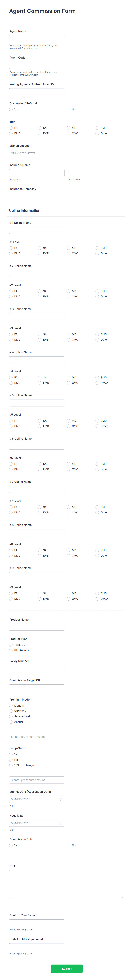This screenshot has width=132, height=980.
Task: Choose MD under the Title field
Action: point(68,128)
